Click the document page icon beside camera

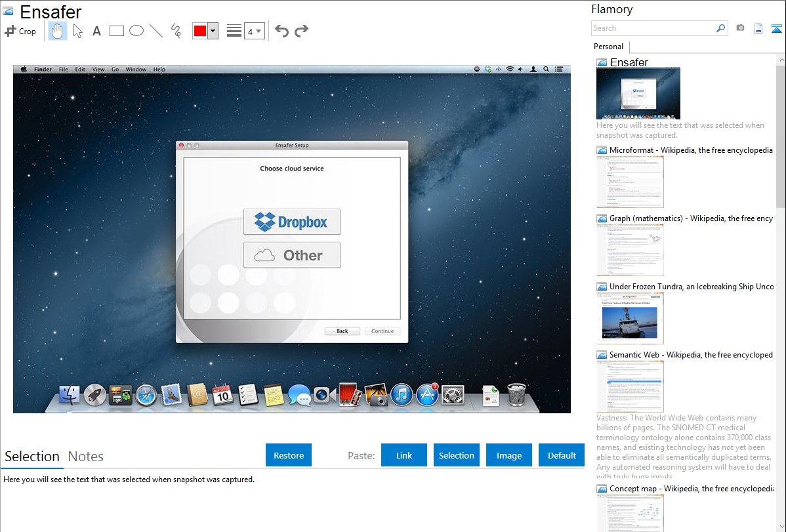(x=758, y=28)
